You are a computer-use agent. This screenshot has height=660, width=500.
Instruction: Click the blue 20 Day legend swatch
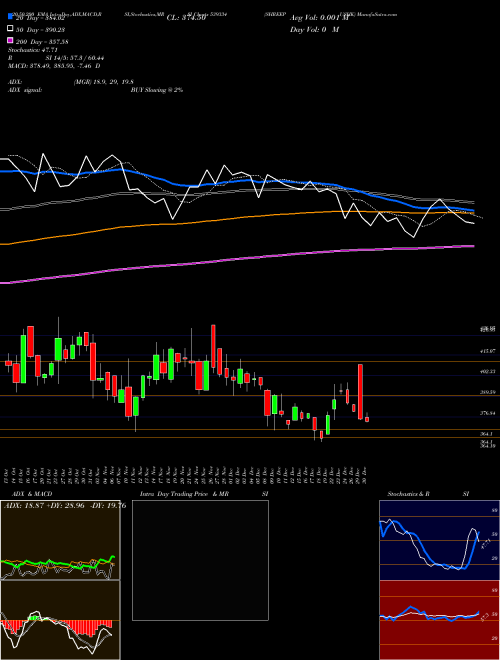[11, 17]
